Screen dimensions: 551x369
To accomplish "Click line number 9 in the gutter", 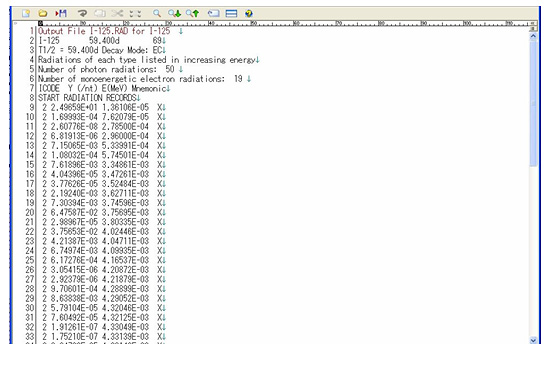I will coord(32,108).
